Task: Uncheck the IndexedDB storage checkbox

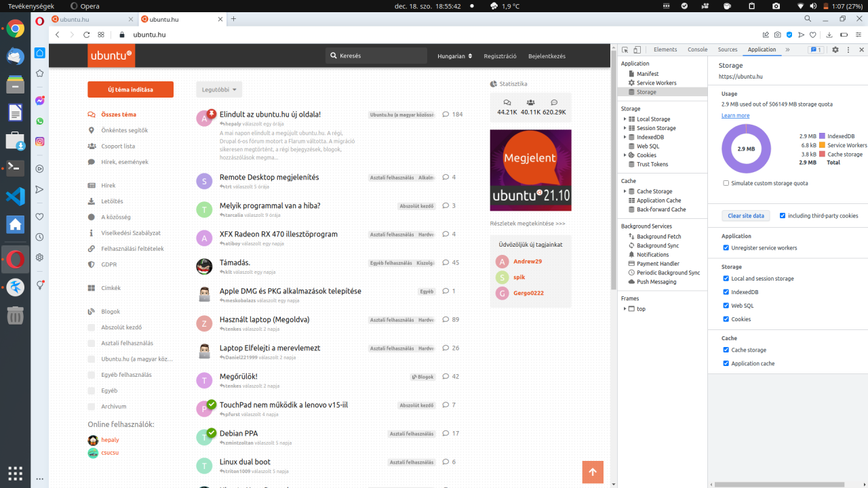Action: tap(726, 292)
